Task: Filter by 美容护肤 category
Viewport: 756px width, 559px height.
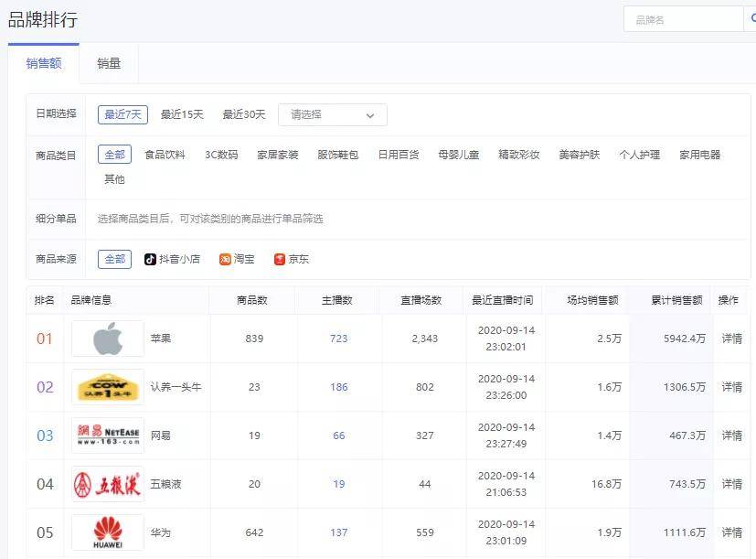Action: point(579,155)
